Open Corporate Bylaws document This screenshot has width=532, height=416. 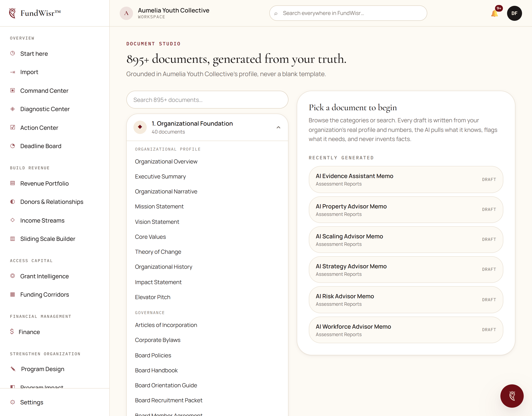[x=158, y=340]
